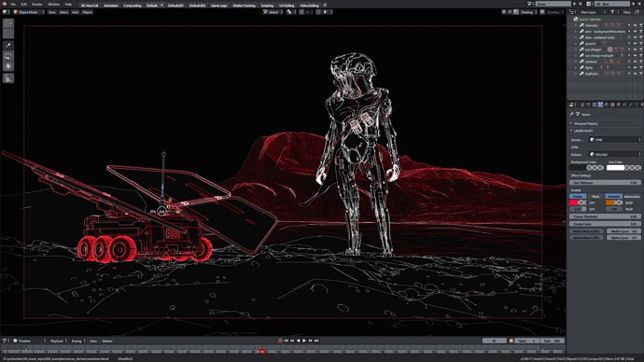Image resolution: width=644 pixels, height=362 pixels.
Task: Click the Background Color swatch
Action: click(x=577, y=167)
